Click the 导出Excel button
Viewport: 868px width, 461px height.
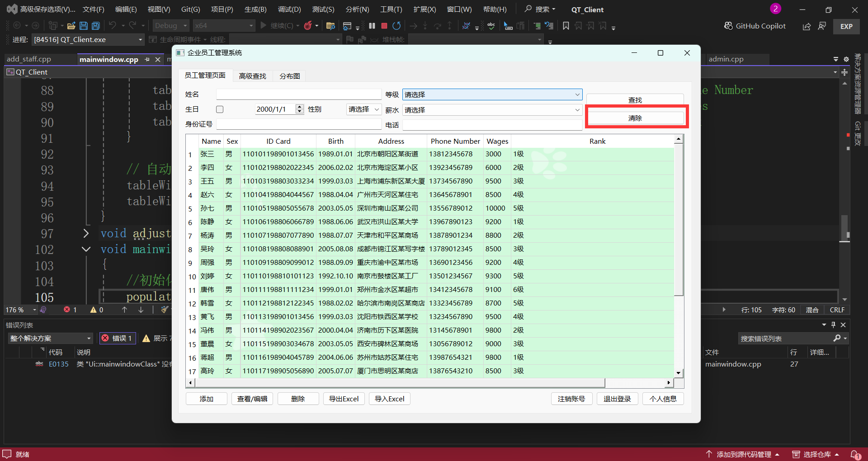[x=344, y=399]
